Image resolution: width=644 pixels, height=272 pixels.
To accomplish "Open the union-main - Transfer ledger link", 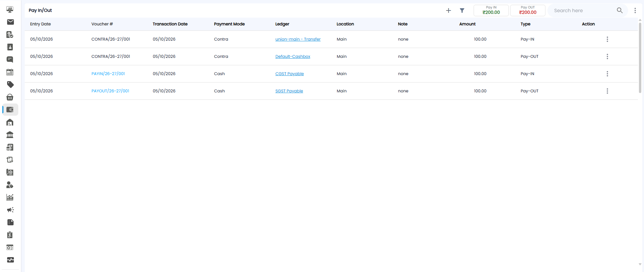I will coord(298,39).
